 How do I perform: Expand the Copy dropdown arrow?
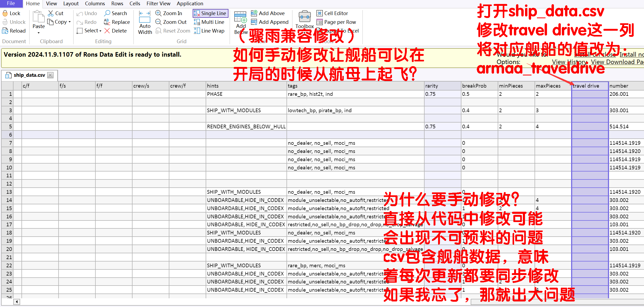(x=70, y=22)
